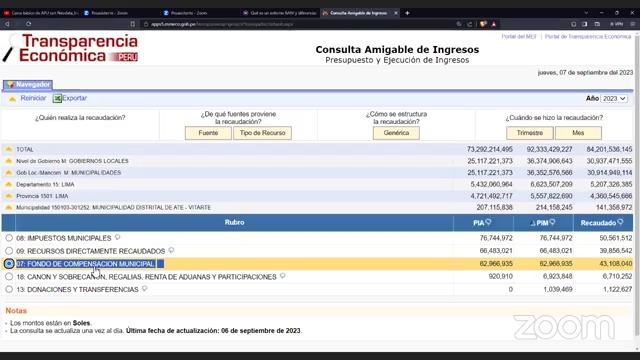Click the Excel icon next to Exportar
This screenshot has width=640, height=360.
(x=57, y=98)
